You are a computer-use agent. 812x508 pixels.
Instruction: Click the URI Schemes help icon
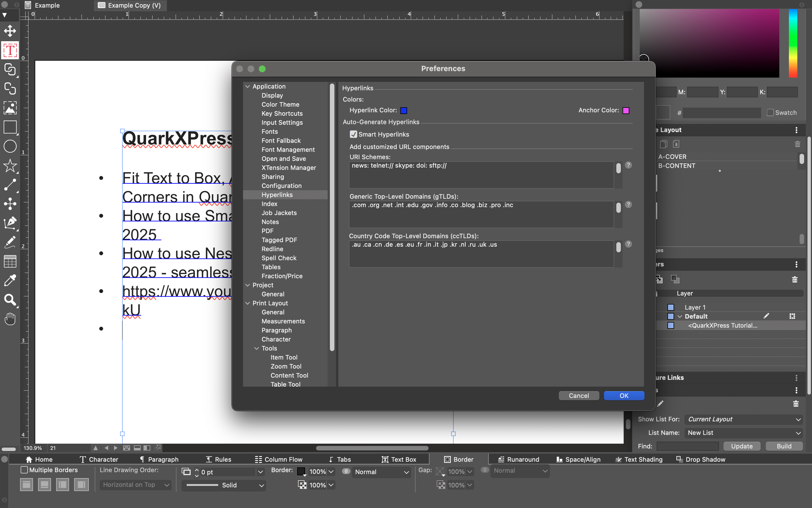[628, 165]
